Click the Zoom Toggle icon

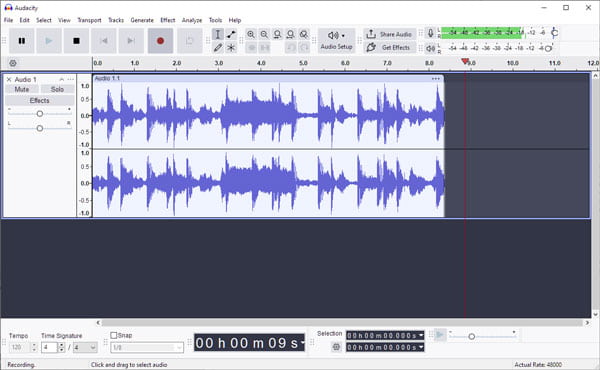pyautogui.click(x=304, y=34)
